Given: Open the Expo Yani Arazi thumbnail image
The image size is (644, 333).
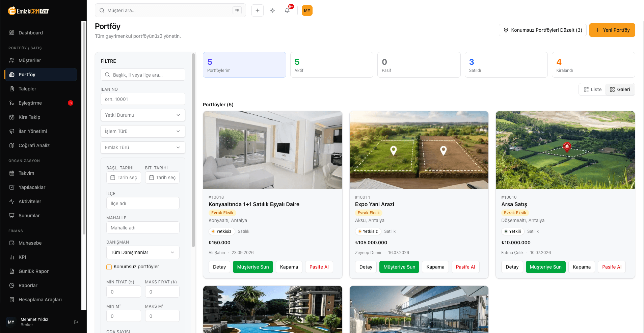Looking at the screenshot, I should coord(419,150).
